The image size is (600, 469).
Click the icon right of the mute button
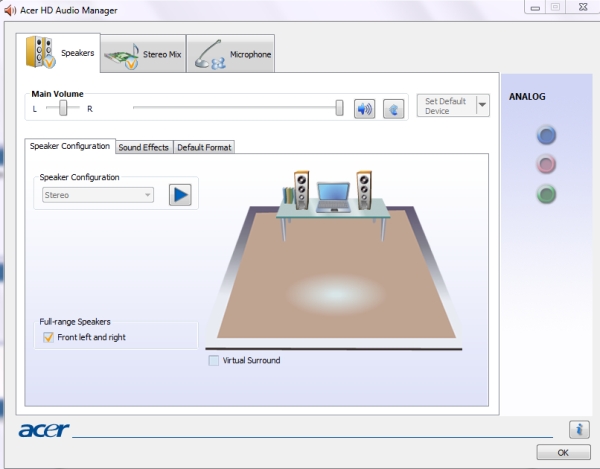coord(394,108)
